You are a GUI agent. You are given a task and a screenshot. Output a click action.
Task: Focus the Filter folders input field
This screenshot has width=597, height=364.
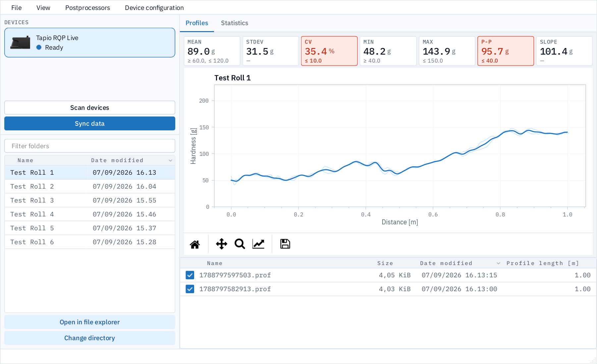90,146
